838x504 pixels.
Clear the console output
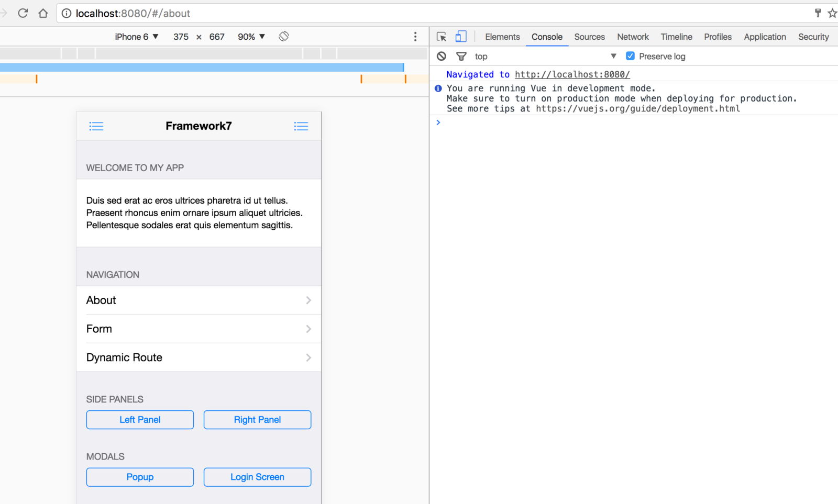442,56
